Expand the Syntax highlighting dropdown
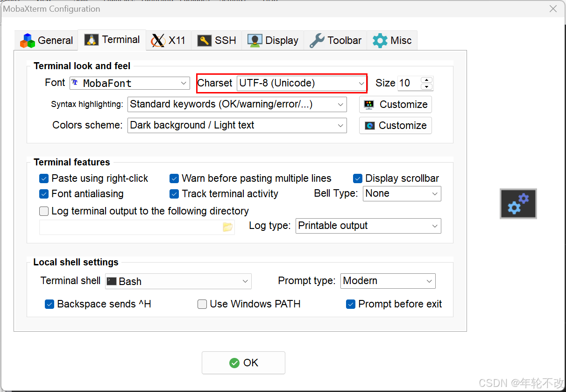 tap(237, 104)
